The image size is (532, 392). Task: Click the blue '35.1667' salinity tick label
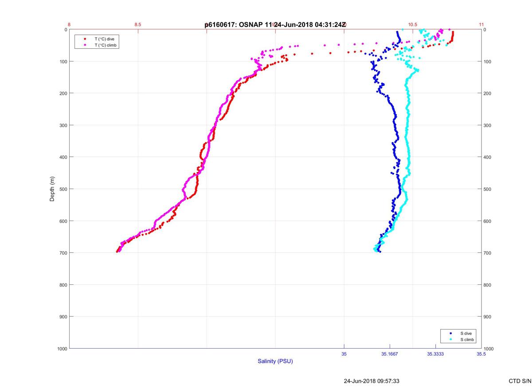click(x=390, y=354)
